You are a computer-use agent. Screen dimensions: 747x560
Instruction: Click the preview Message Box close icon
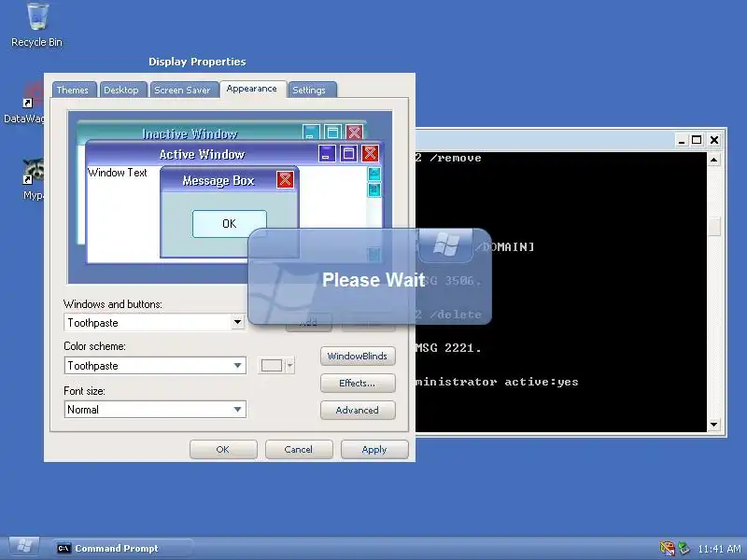tap(285, 179)
